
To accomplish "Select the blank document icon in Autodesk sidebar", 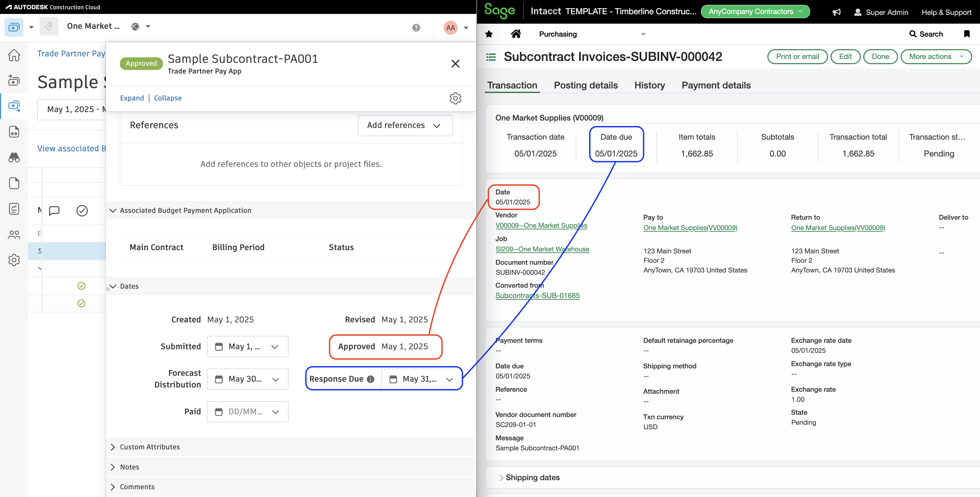I will pos(14,183).
